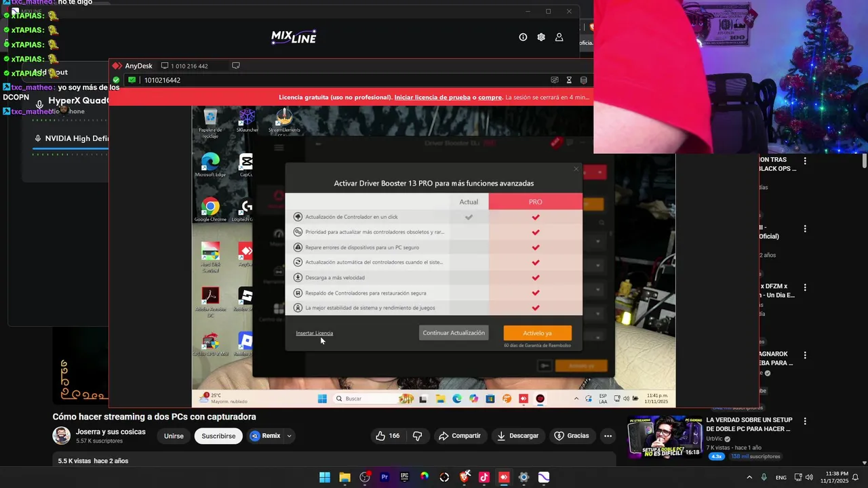Close the Driver Booster PRO dialog
Viewport: 868px width, 488px height.
[x=576, y=169]
